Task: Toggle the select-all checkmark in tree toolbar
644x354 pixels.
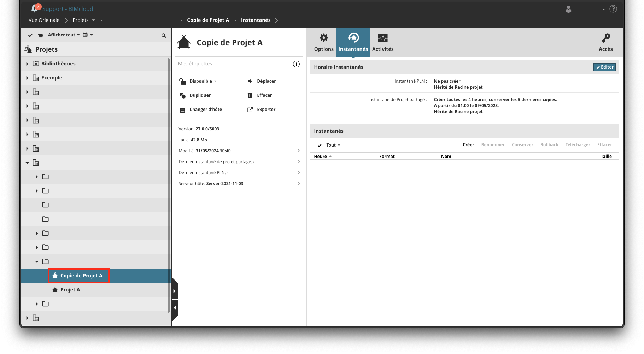Action: click(x=30, y=35)
